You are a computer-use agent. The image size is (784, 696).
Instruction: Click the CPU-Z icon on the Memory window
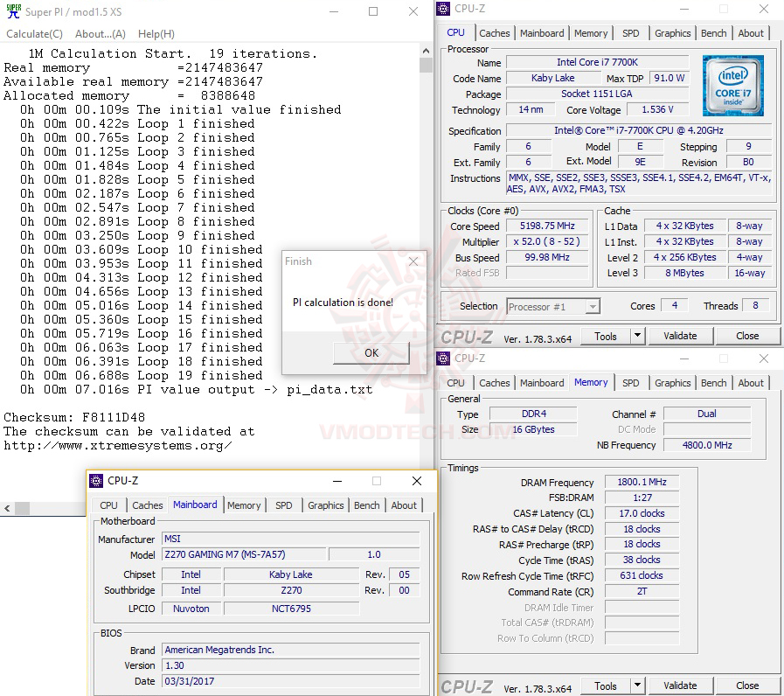coord(442,358)
